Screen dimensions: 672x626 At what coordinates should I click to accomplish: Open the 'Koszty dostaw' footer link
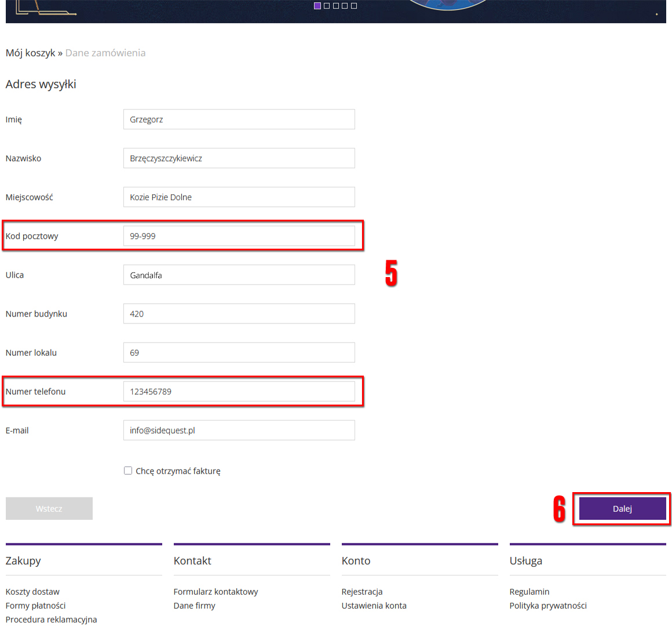coord(32,592)
